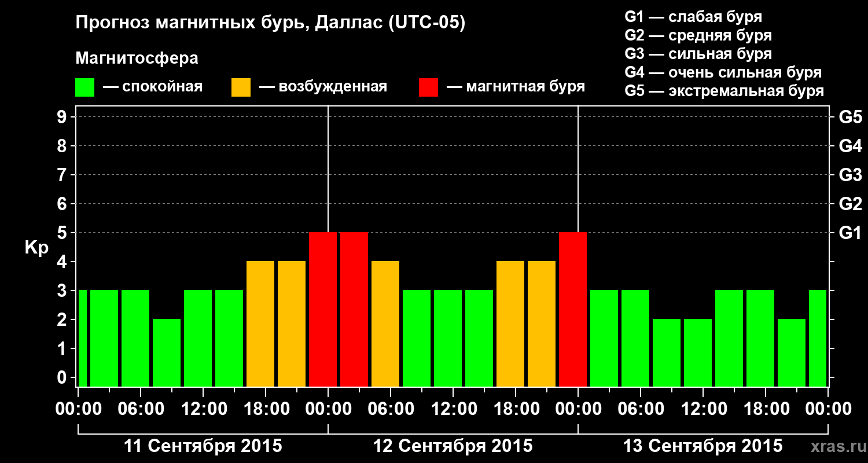Click the '11 Сентября 2015' date label

pos(203,446)
